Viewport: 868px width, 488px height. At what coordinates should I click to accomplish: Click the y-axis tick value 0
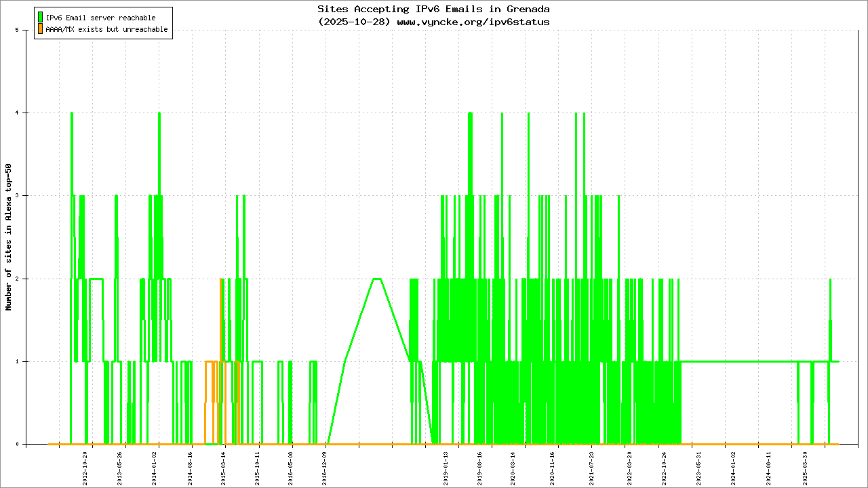pos(25,445)
